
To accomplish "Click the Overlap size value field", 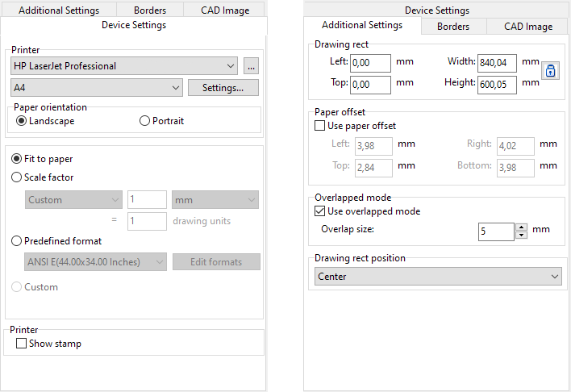I will (495, 231).
